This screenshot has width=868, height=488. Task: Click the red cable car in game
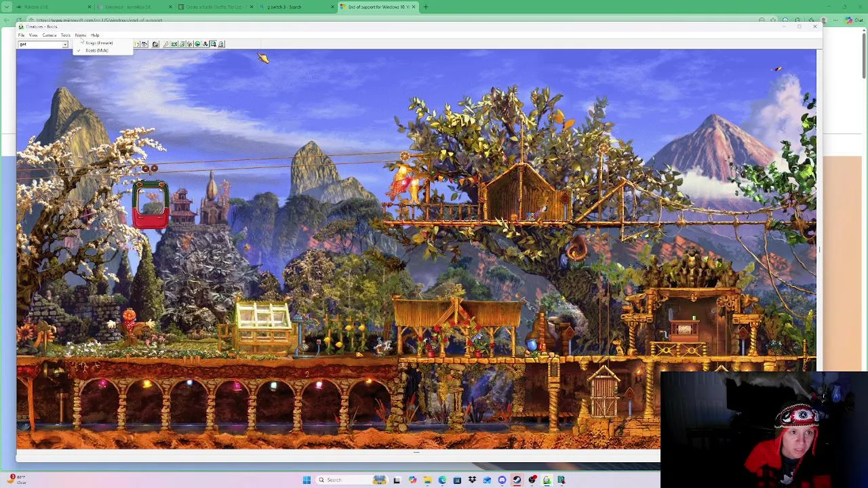tap(151, 205)
